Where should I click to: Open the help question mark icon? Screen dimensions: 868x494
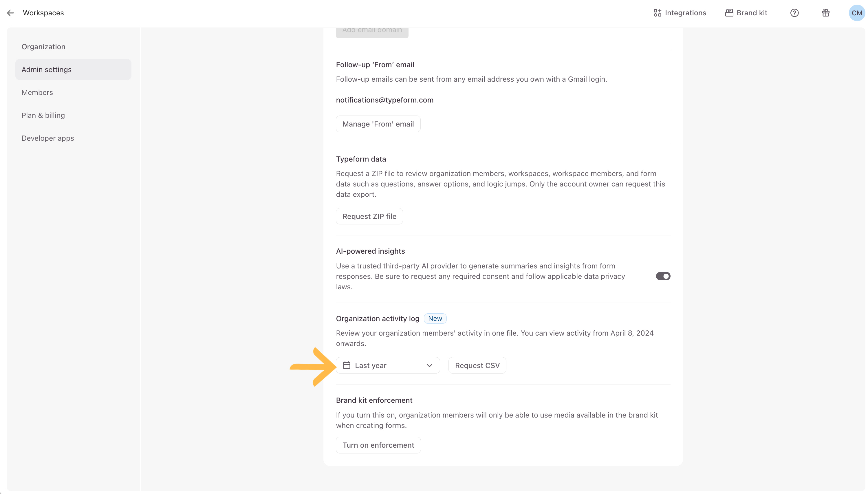click(x=794, y=13)
